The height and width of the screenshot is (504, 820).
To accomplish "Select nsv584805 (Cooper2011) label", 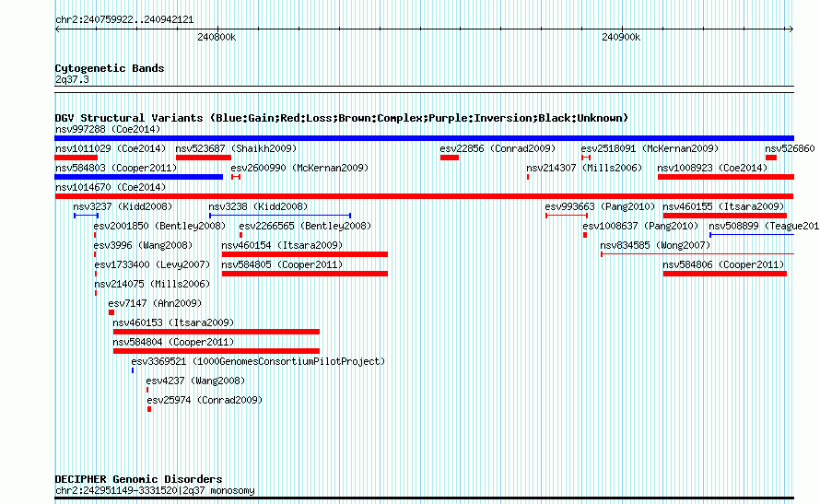I will coord(282,265).
